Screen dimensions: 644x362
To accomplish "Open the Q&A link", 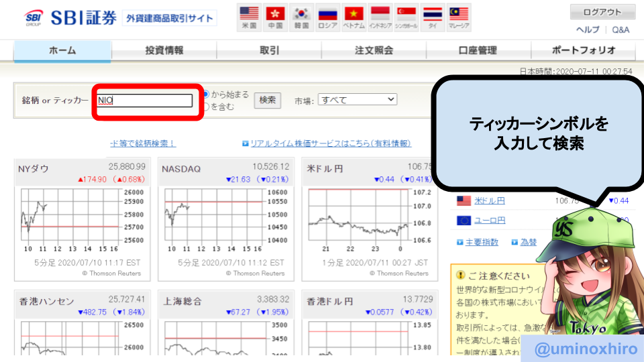I will 621,29.
